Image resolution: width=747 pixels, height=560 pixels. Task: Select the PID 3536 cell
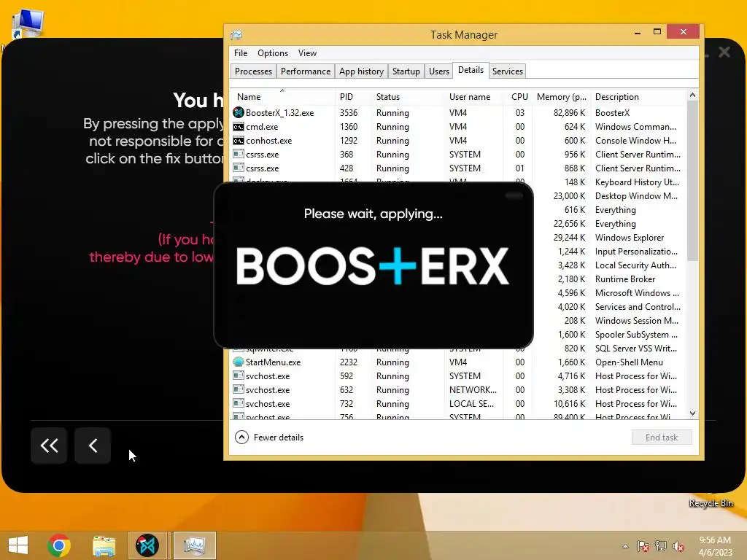(349, 113)
